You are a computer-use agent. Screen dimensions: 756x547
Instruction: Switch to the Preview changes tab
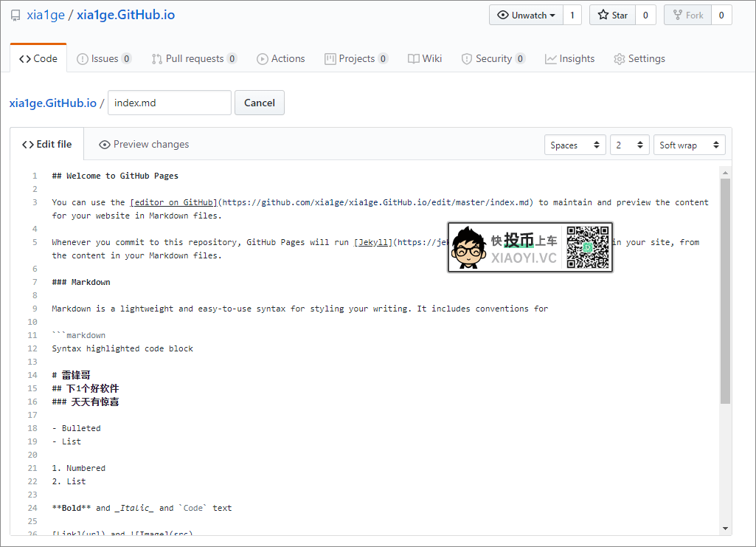(143, 144)
